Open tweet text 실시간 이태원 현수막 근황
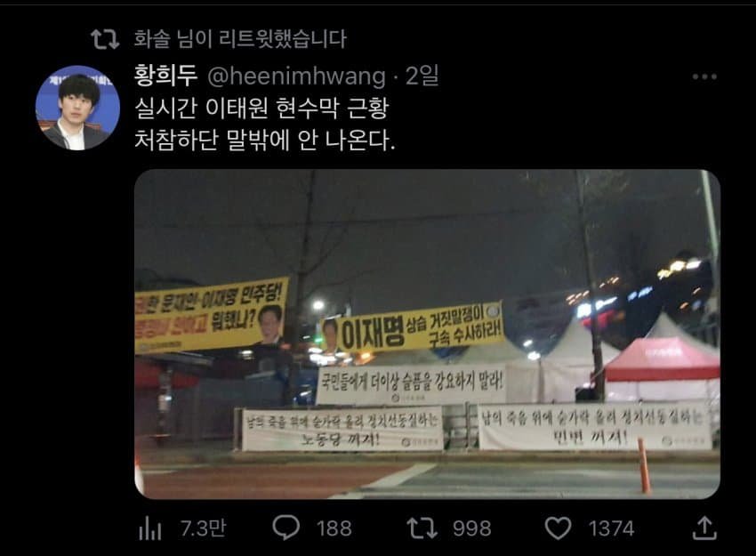 (261, 108)
